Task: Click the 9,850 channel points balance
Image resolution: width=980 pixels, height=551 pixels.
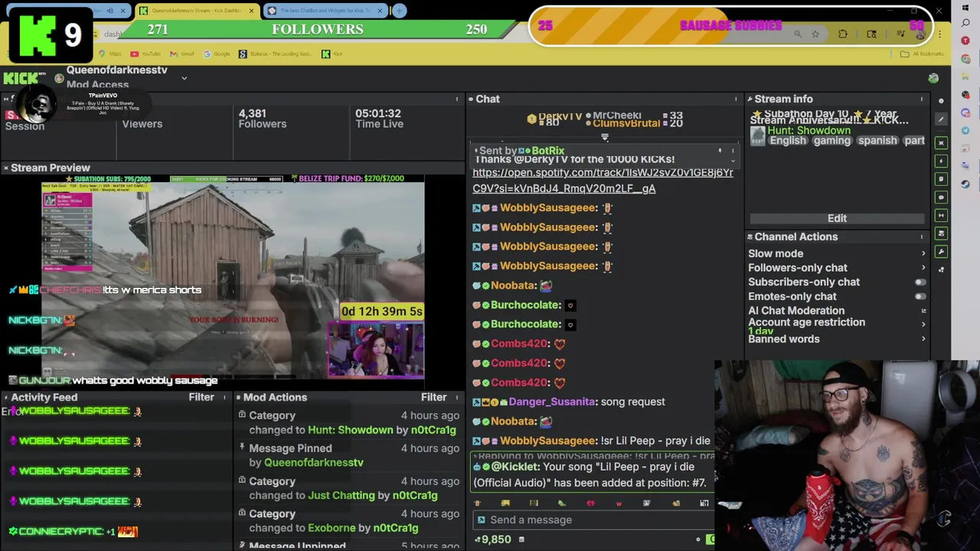Action: tap(493, 540)
